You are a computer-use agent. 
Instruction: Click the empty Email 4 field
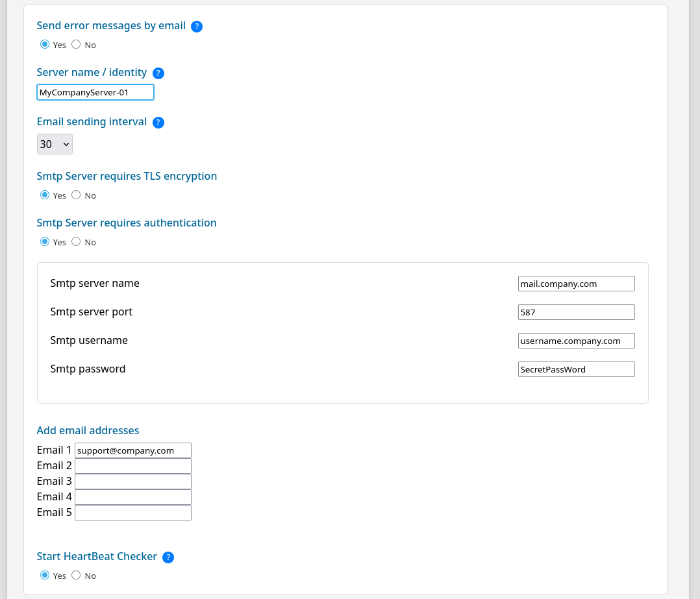[x=133, y=497]
